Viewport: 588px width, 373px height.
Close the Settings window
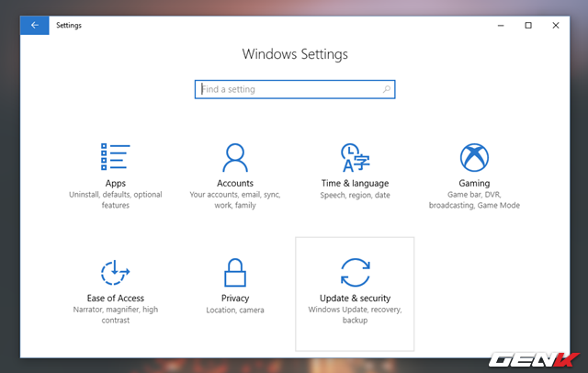tap(556, 25)
